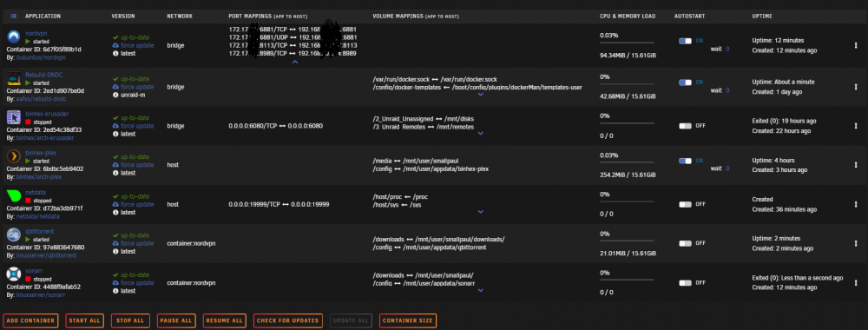
Task: Expand binhex-krusader volume mappings
Action: [x=481, y=134]
